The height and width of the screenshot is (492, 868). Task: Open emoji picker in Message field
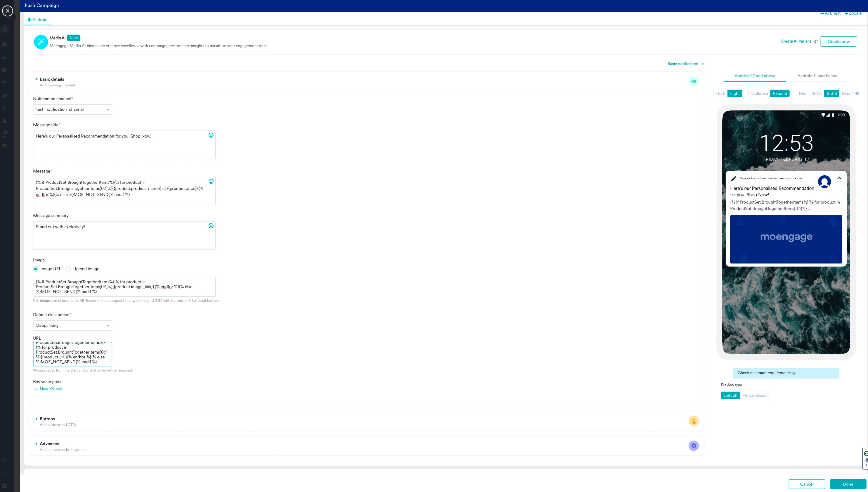(211, 181)
